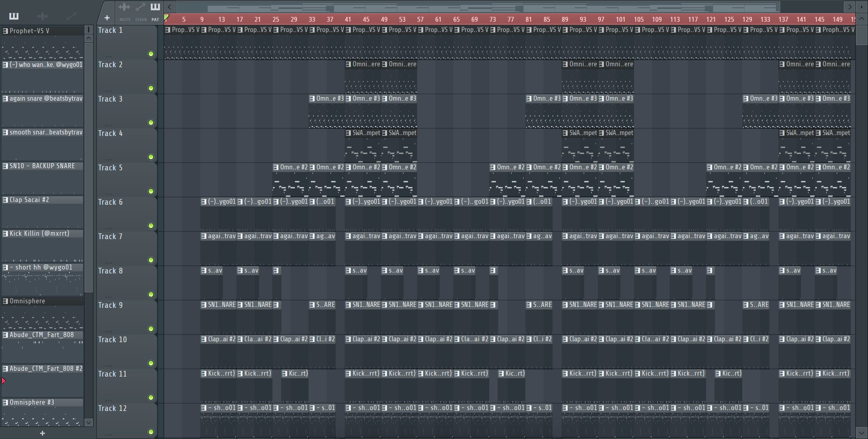Add new pattern with picker plus button
The width and height of the screenshot is (868, 439).
43,433
